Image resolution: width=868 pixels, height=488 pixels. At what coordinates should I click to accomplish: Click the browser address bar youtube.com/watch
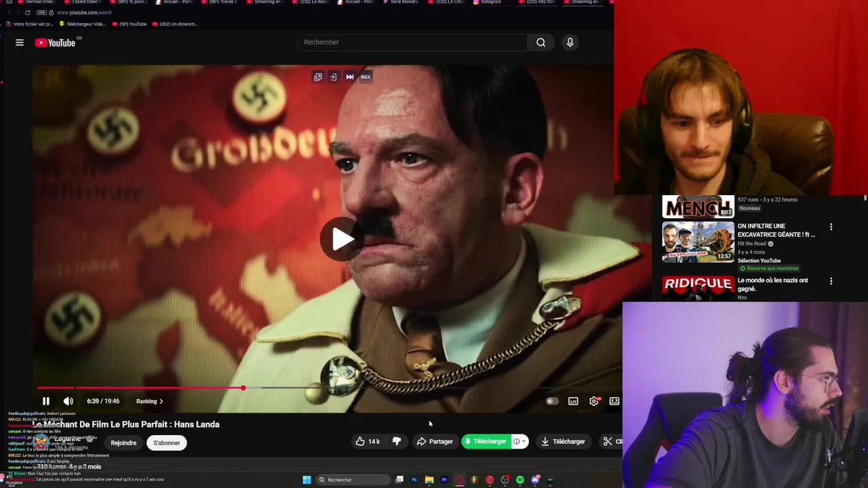coord(85,13)
